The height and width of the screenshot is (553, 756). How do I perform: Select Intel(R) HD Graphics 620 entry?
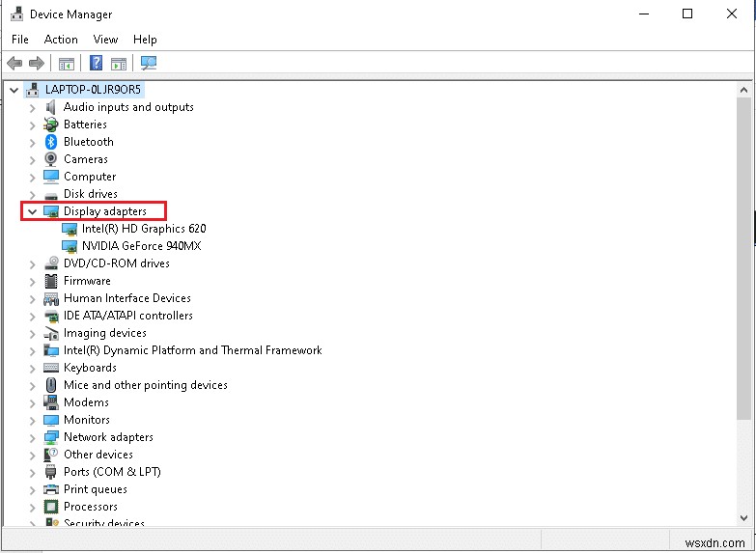pyautogui.click(x=144, y=229)
